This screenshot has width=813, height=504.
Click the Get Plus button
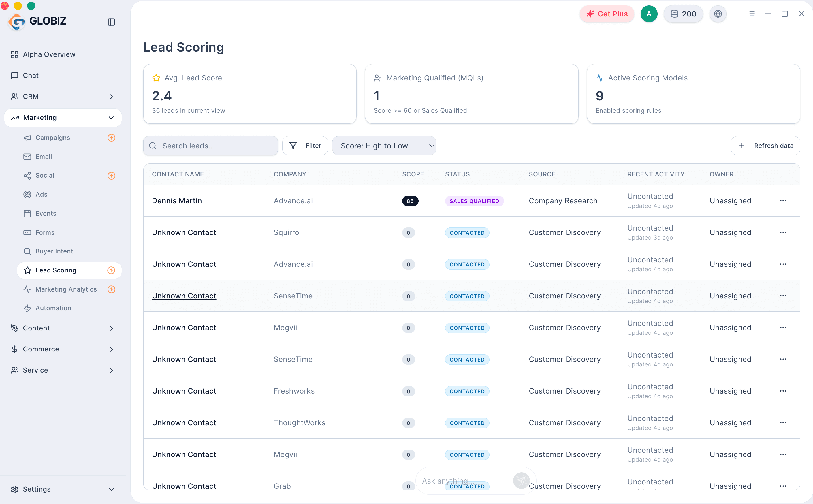[607, 14]
